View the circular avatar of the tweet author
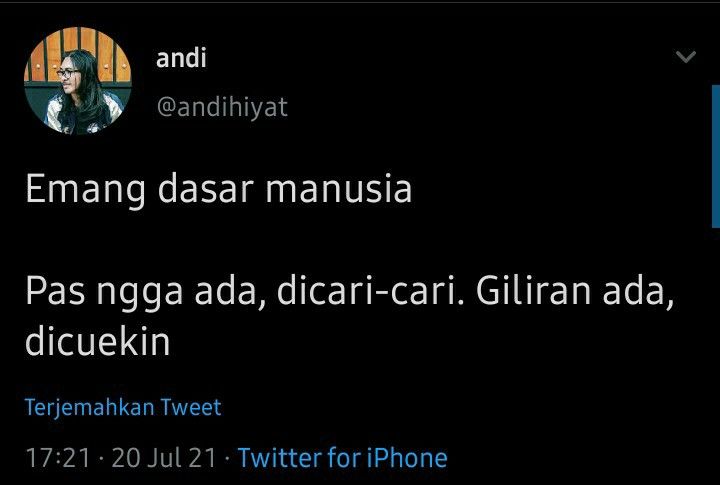Viewport: 720px width, 485px height. tap(78, 81)
